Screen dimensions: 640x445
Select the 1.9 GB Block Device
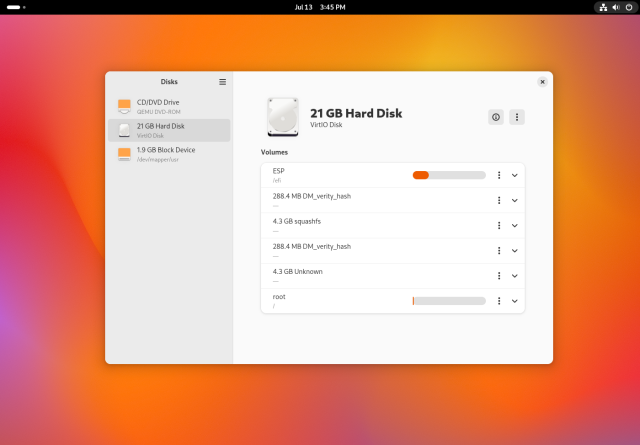pyautogui.click(x=168, y=154)
